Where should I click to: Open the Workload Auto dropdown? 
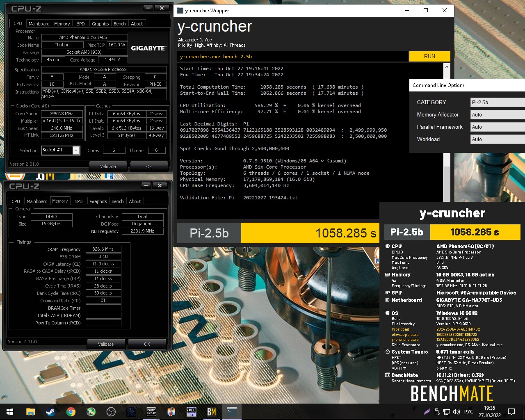(498, 139)
